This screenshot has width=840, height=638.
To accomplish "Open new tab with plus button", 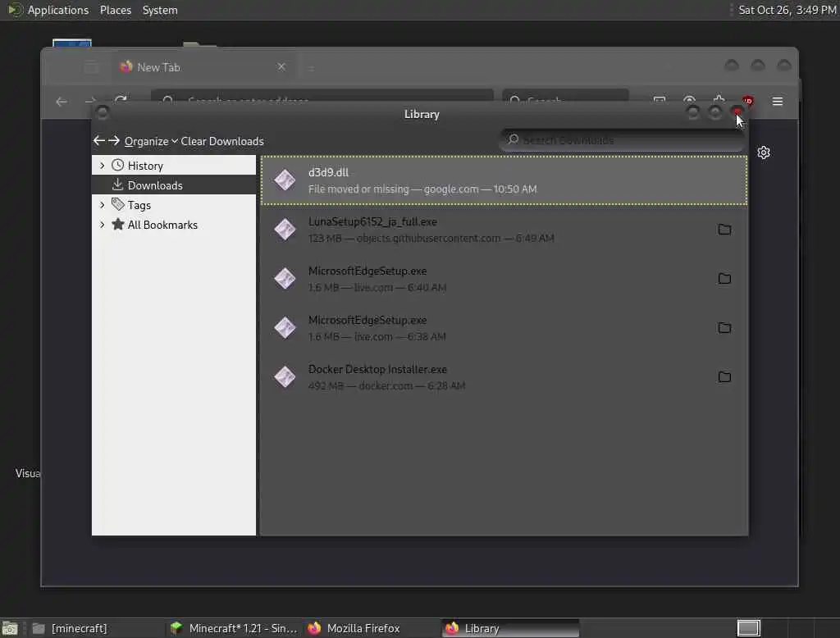I will (311, 68).
